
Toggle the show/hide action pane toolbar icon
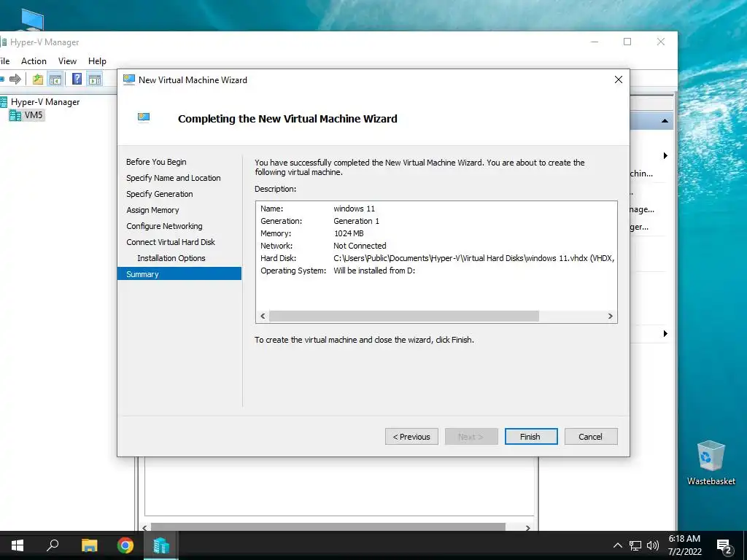(x=94, y=79)
